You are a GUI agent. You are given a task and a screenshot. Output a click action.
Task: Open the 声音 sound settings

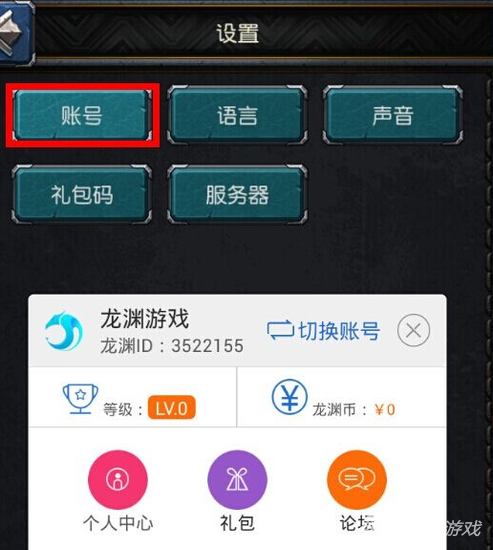pos(393,115)
